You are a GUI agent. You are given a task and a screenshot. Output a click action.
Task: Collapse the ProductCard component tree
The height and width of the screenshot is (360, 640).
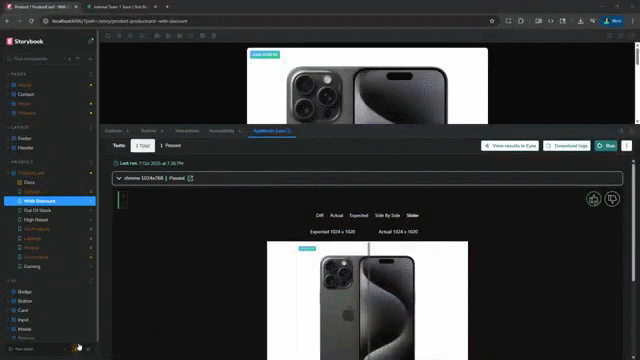pos(31,173)
